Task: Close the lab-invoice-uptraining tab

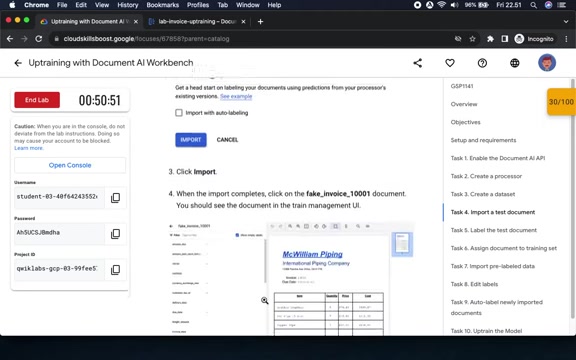Action: [243, 22]
